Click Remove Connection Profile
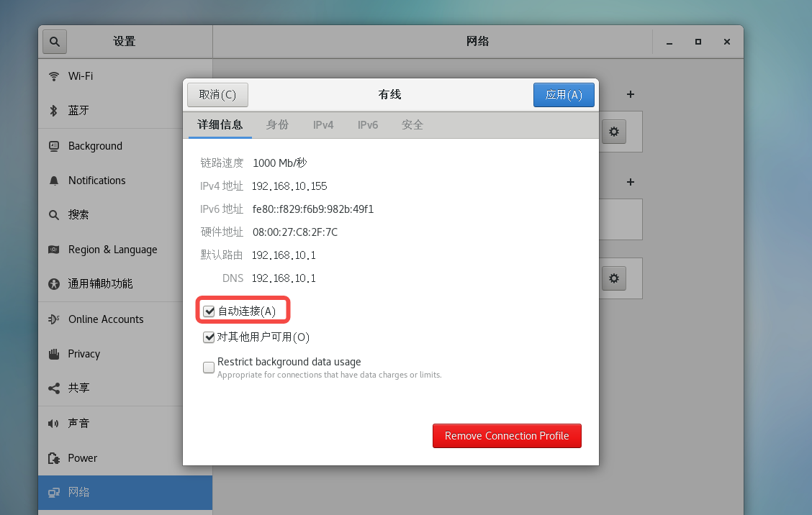Viewport: 812px width, 515px height. coord(507,435)
